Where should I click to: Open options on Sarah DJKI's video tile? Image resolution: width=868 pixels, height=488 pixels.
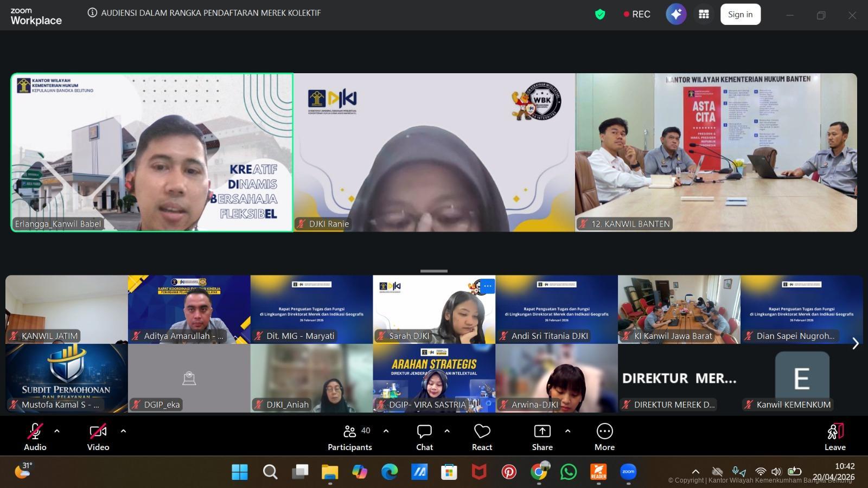(487, 286)
